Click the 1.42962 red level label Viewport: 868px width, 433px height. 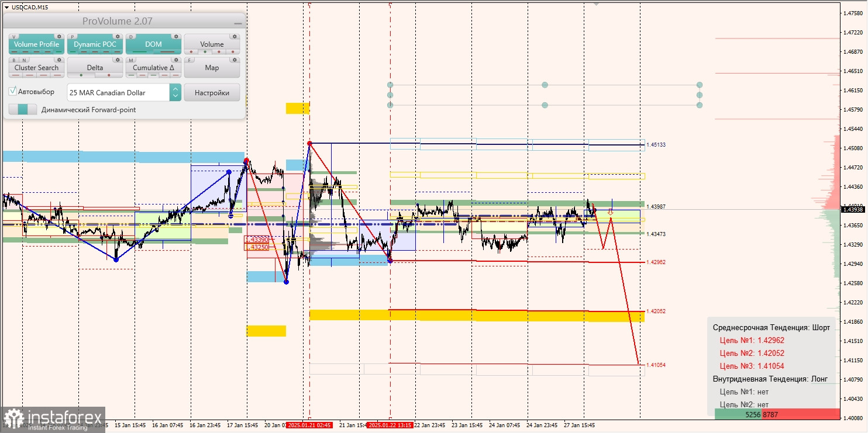656,262
